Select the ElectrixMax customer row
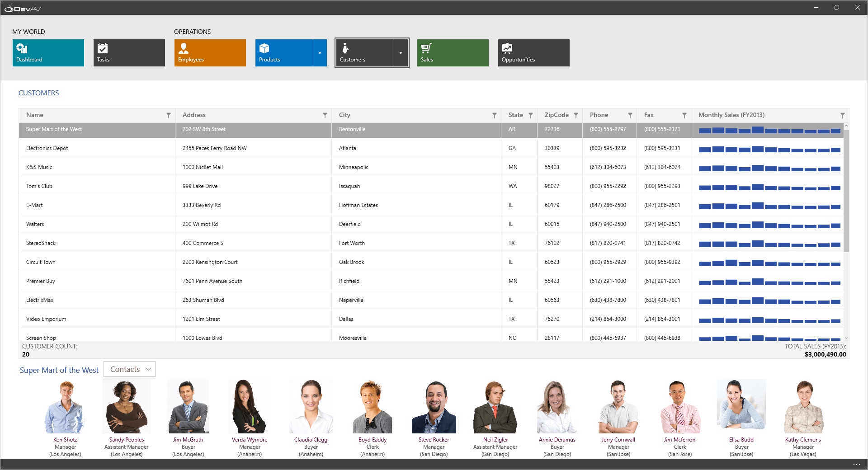The width and height of the screenshot is (868, 470). pos(431,300)
